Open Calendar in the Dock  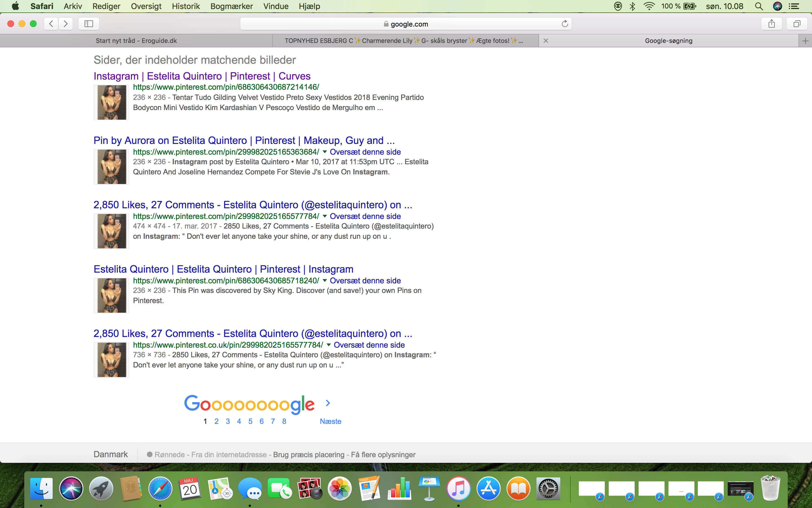pyautogui.click(x=190, y=488)
